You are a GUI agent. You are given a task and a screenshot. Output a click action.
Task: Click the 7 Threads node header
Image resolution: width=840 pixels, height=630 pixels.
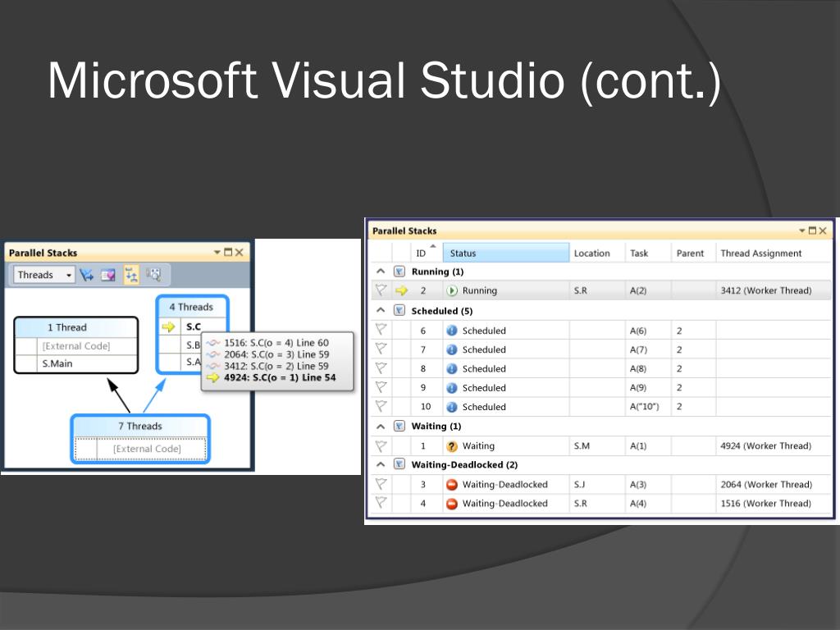140,426
